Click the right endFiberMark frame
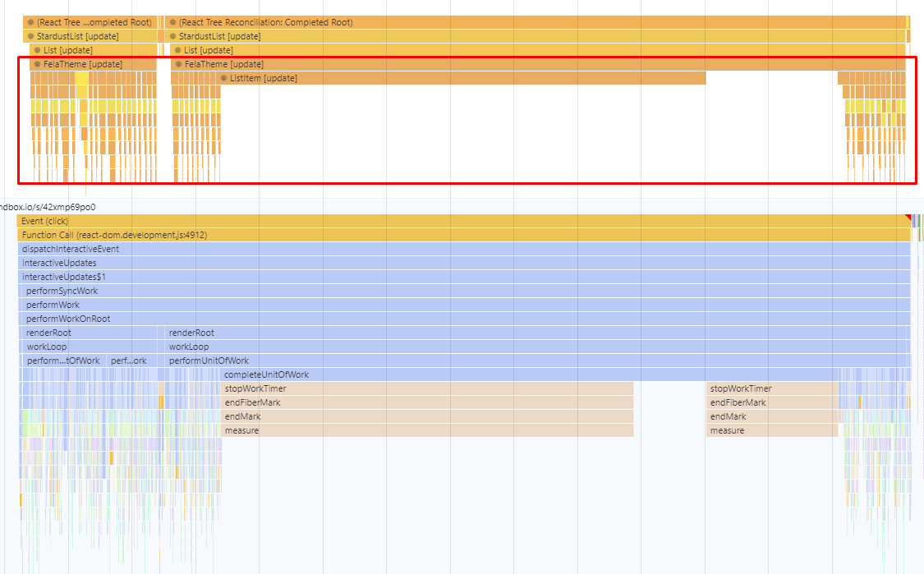Screen dimensions: 924x574 pos(735,402)
